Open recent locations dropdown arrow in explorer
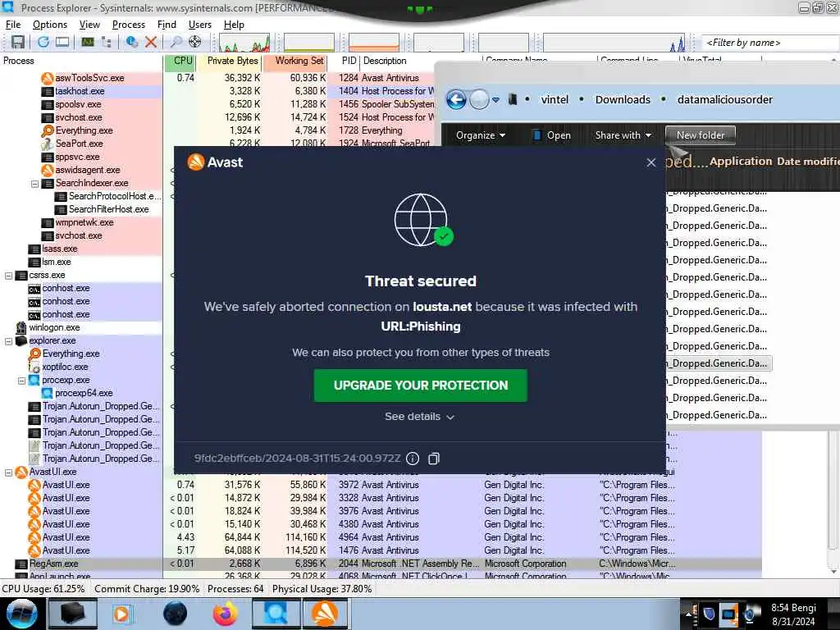This screenshot has height=630, width=840. 496,99
